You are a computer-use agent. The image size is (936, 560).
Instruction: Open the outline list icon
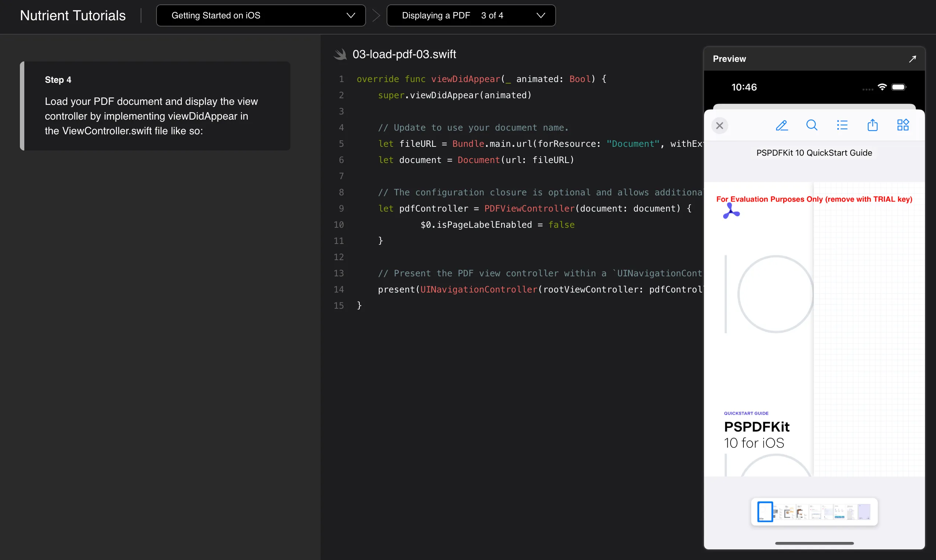(x=842, y=125)
